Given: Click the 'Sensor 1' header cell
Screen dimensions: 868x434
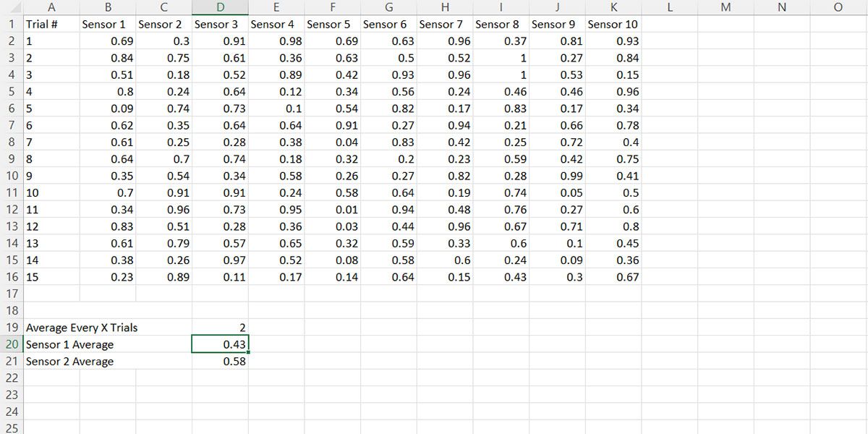Looking at the screenshot, I should (108, 24).
